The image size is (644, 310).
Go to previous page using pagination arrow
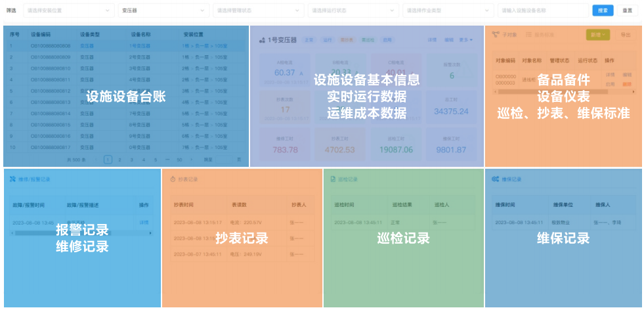click(96, 160)
